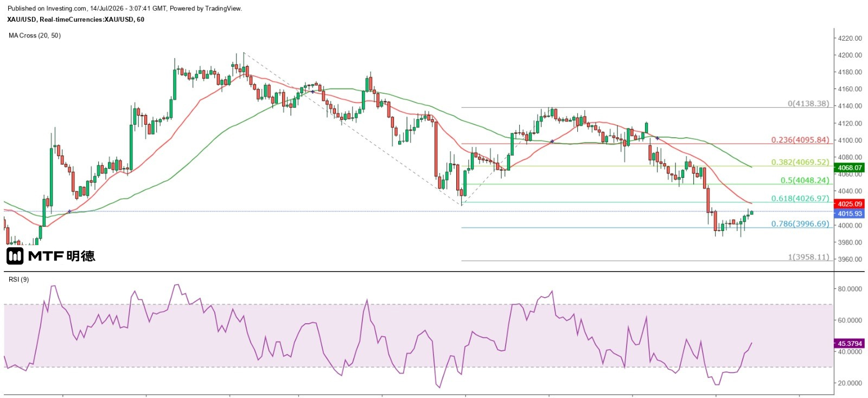Click the purple 45.3794 RSI value tag

(850, 343)
